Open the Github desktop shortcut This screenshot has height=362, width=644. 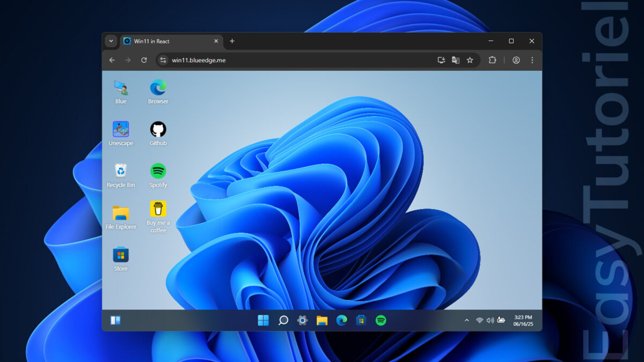coord(158,134)
